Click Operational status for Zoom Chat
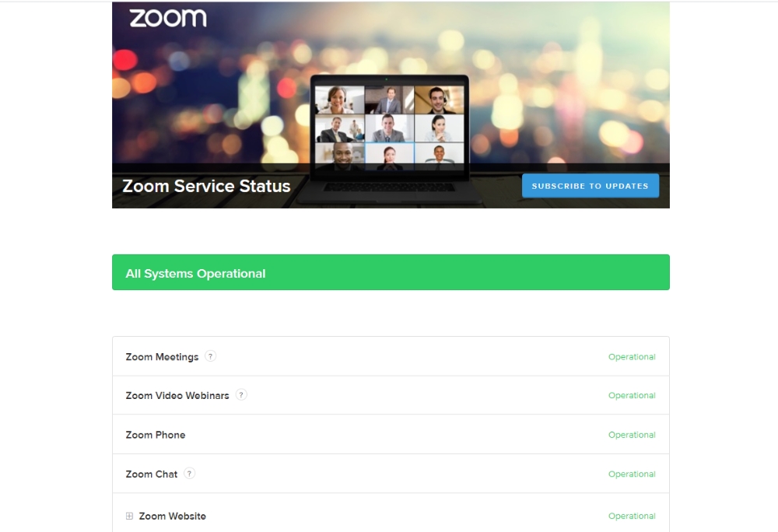This screenshot has width=778, height=532. [x=632, y=474]
